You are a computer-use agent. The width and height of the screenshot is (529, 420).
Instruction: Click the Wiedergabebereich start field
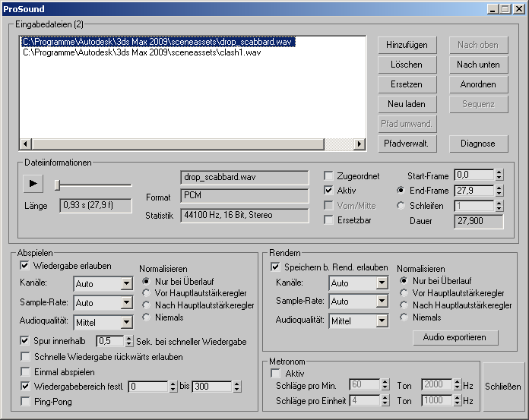(148, 387)
